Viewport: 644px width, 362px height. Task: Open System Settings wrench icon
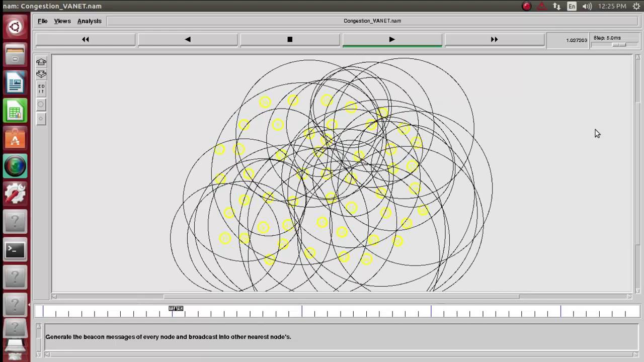tap(15, 193)
